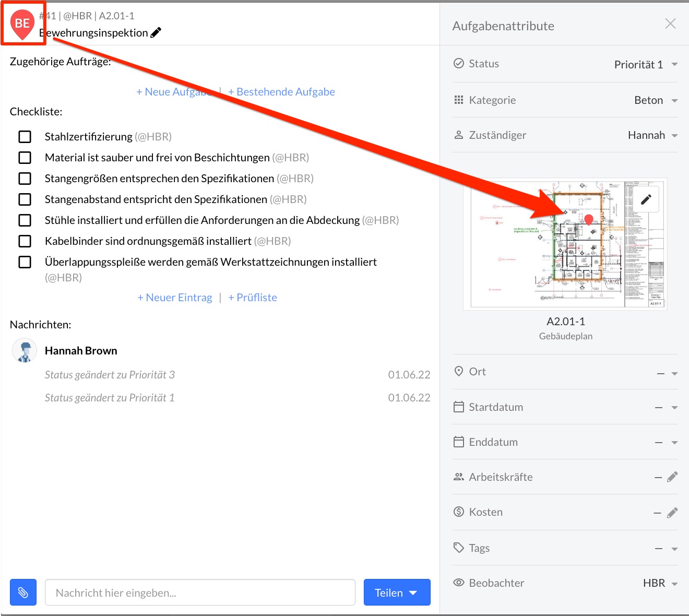Edit task title with pencil icon
Image resolution: width=689 pixels, height=616 pixels.
(156, 33)
